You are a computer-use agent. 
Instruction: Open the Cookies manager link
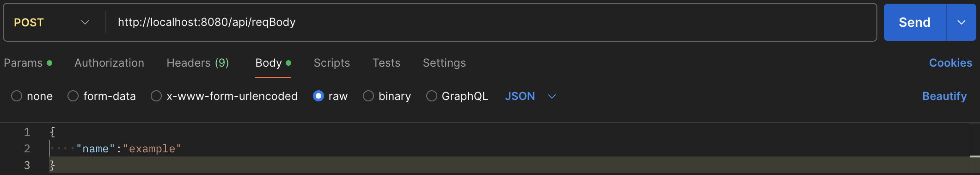950,63
